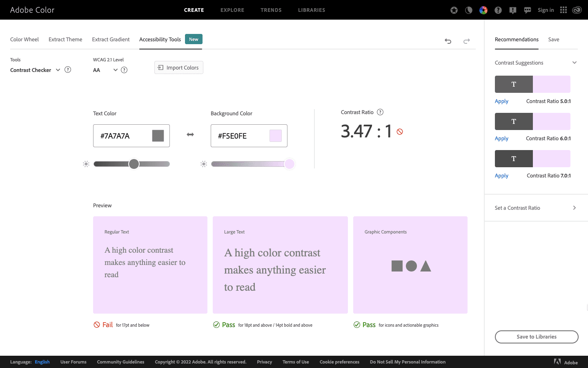This screenshot has width=588, height=368.
Task: Click the Creative Cloud icon
Action: pos(577,10)
